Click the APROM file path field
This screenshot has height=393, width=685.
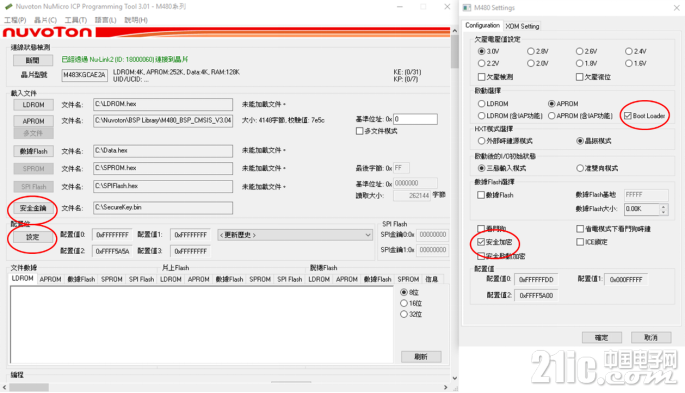pyautogui.click(x=163, y=121)
